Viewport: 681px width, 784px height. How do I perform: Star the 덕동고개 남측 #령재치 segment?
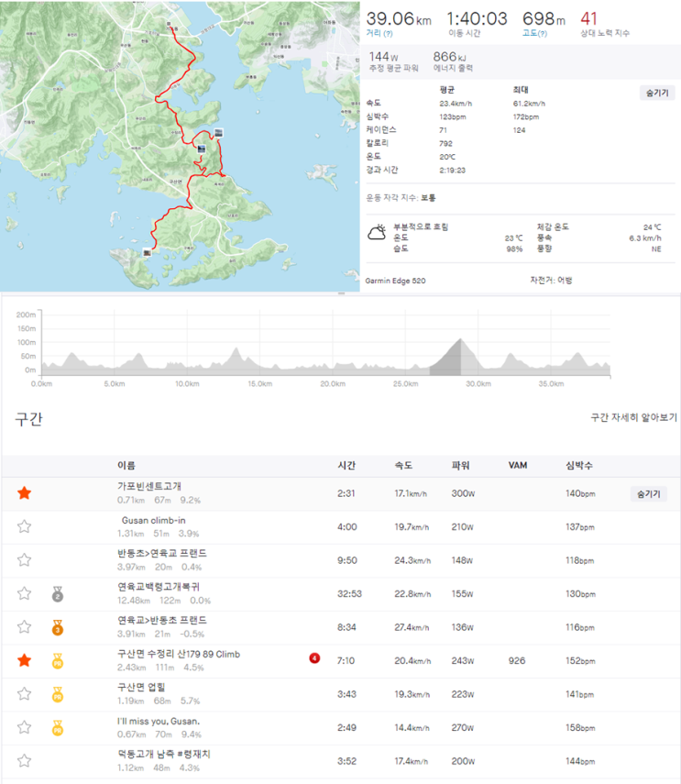click(x=24, y=761)
